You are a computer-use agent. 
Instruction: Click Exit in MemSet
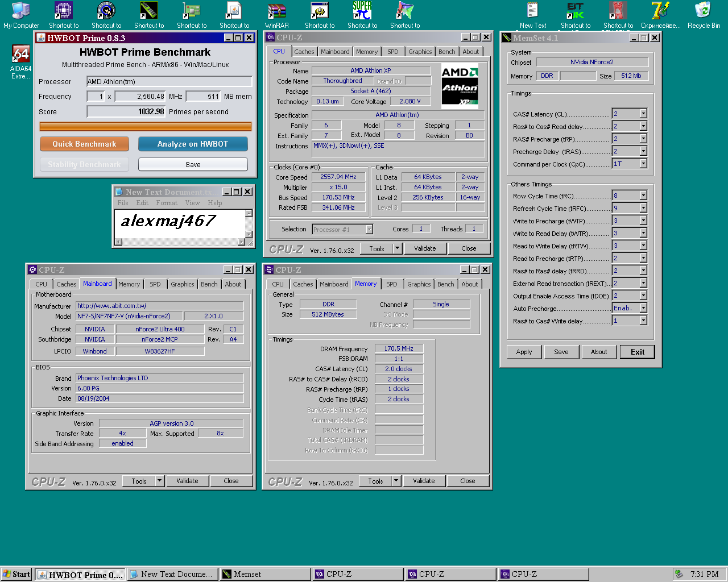click(x=638, y=352)
